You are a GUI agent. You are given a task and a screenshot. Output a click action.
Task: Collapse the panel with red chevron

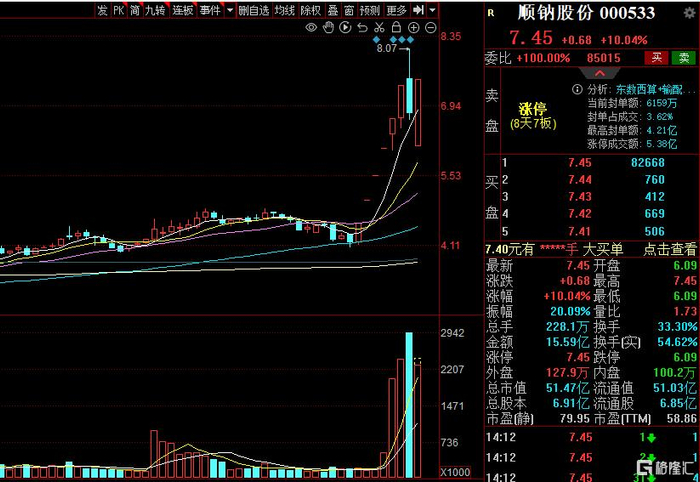[600, 73]
